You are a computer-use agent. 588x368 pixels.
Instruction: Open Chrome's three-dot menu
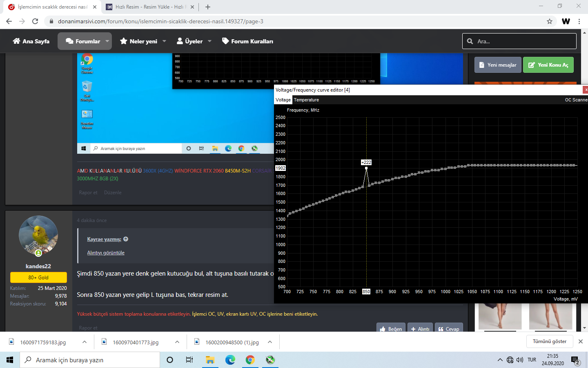point(579,21)
